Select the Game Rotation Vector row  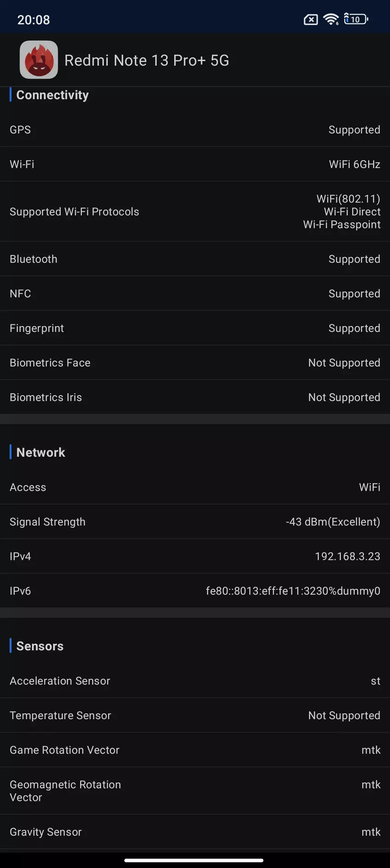(195, 750)
